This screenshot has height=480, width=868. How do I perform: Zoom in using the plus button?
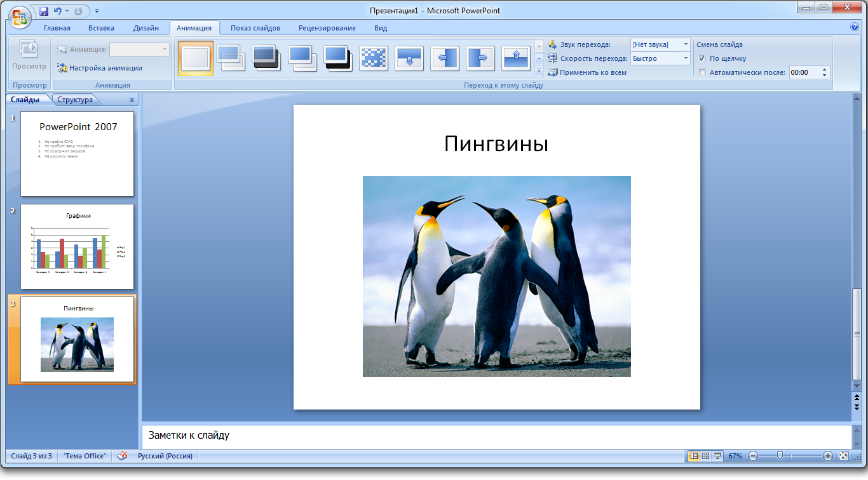click(x=827, y=456)
